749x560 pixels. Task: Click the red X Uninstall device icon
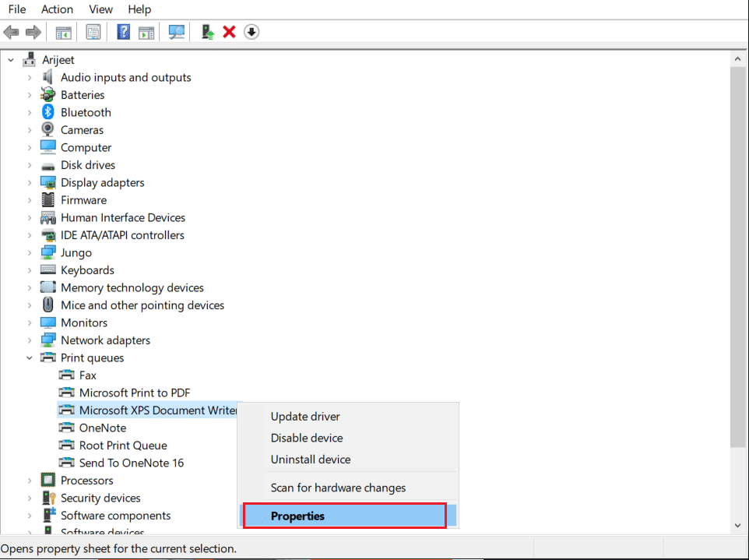[229, 33]
